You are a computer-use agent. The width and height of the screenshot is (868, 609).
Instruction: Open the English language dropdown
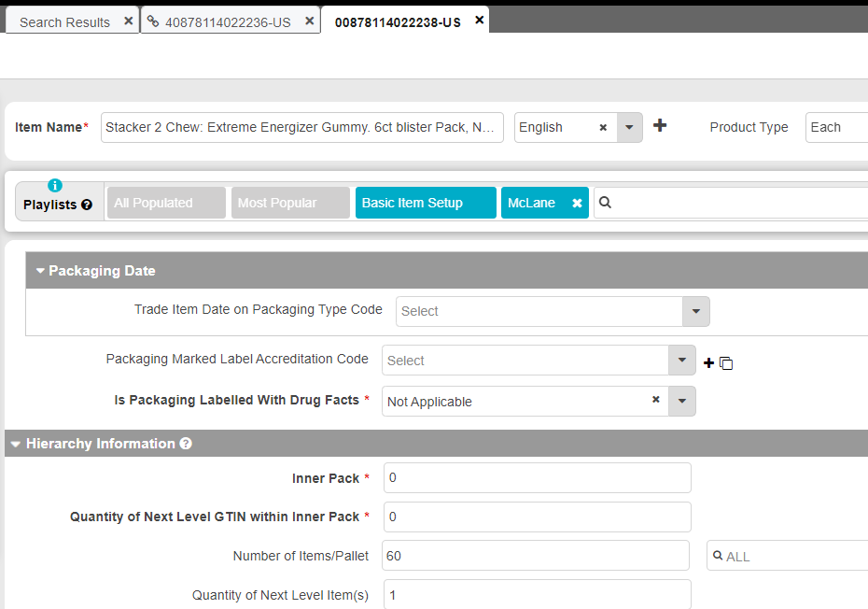click(x=629, y=127)
